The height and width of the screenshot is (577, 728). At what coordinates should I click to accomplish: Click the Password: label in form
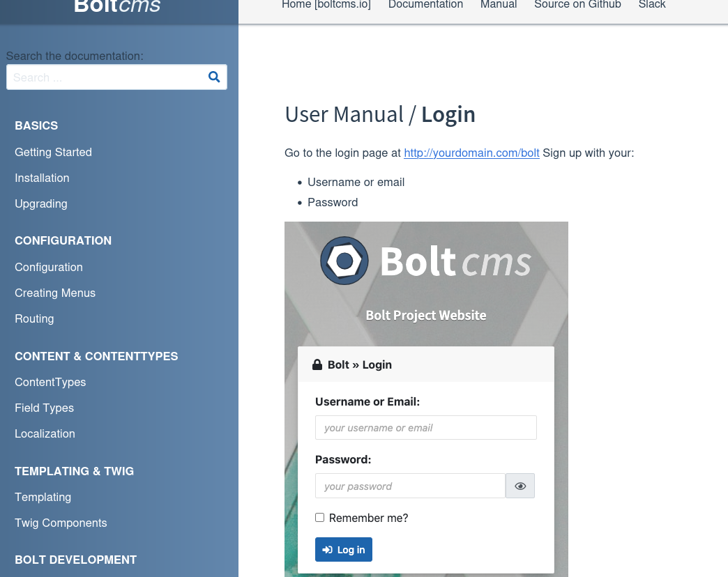tap(343, 460)
